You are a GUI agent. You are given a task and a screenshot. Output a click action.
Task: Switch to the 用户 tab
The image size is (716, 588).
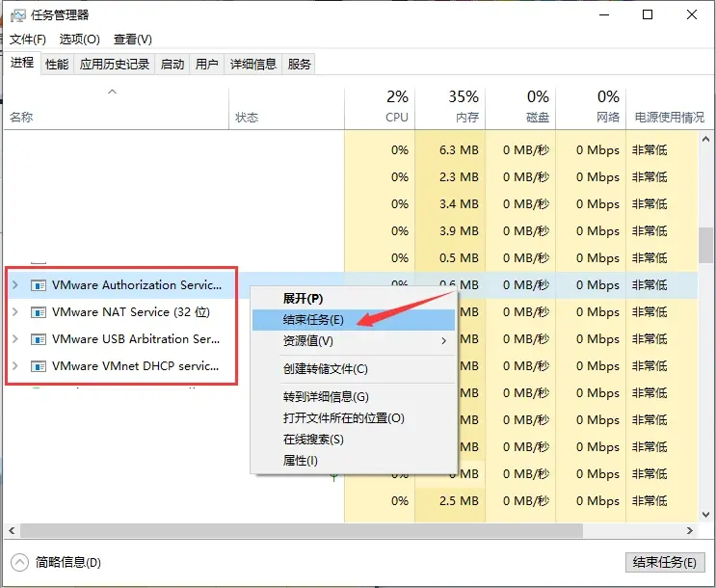tap(206, 64)
